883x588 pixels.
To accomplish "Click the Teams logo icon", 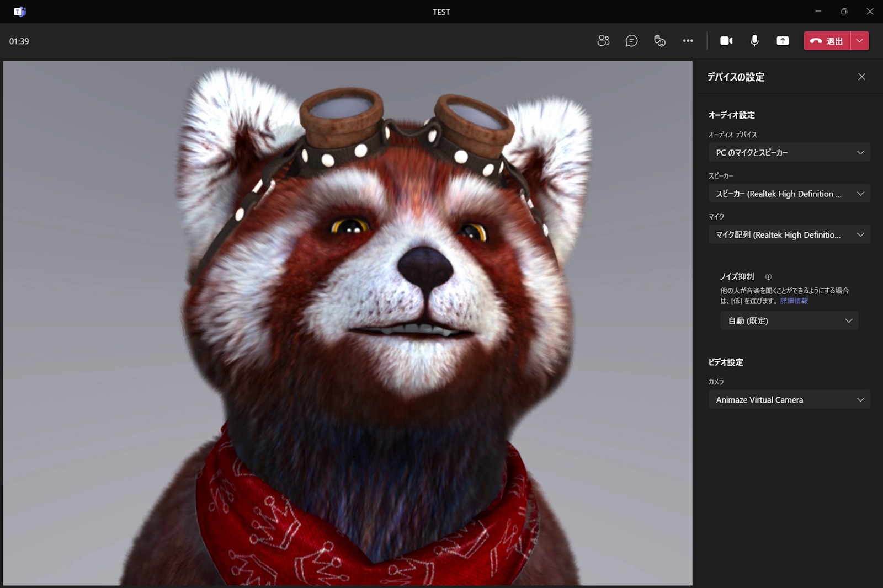I will pos(20,12).
